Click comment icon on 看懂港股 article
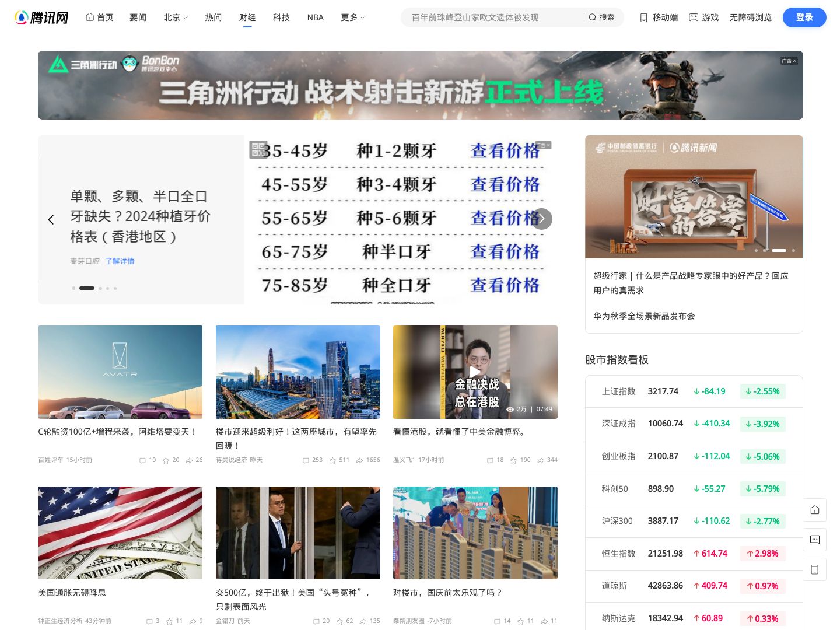 pyautogui.click(x=490, y=460)
